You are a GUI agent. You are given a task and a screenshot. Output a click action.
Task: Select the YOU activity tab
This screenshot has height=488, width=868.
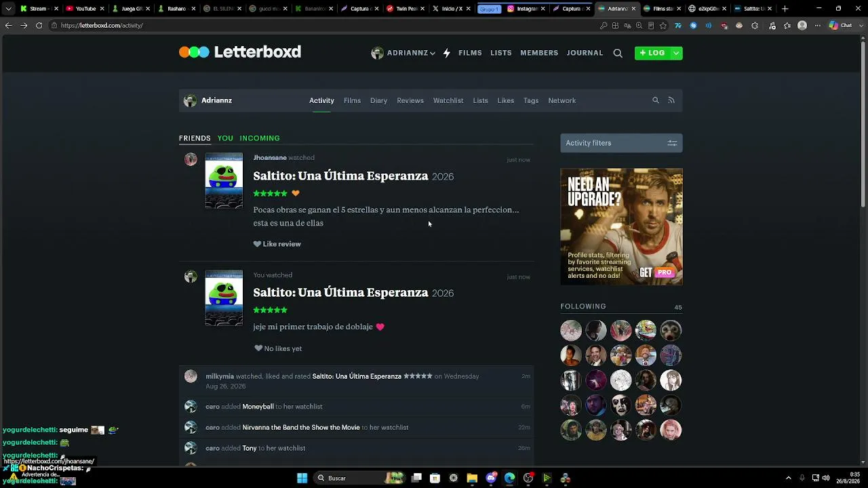(225, 138)
